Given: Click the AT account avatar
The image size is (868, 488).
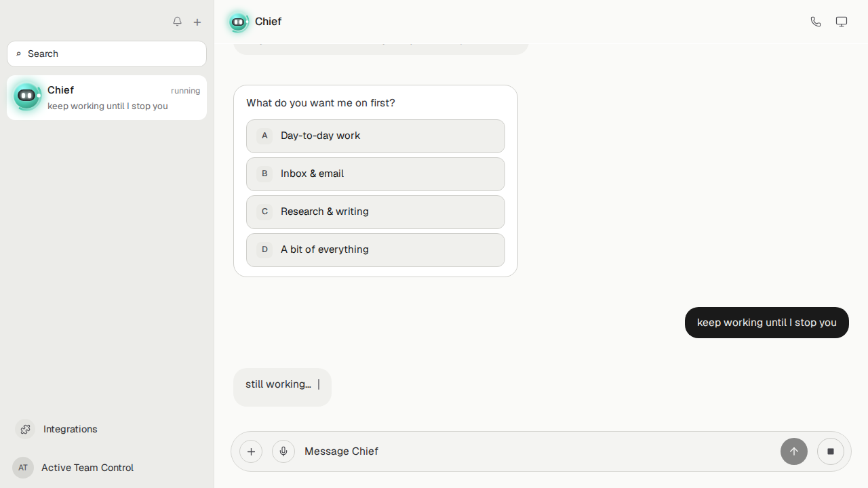Looking at the screenshot, I should [x=23, y=468].
